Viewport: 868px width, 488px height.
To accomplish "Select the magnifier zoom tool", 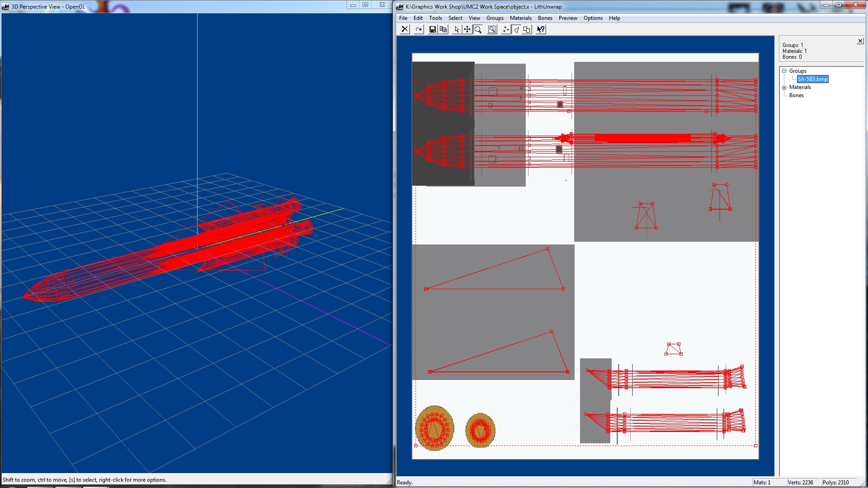I will point(478,29).
